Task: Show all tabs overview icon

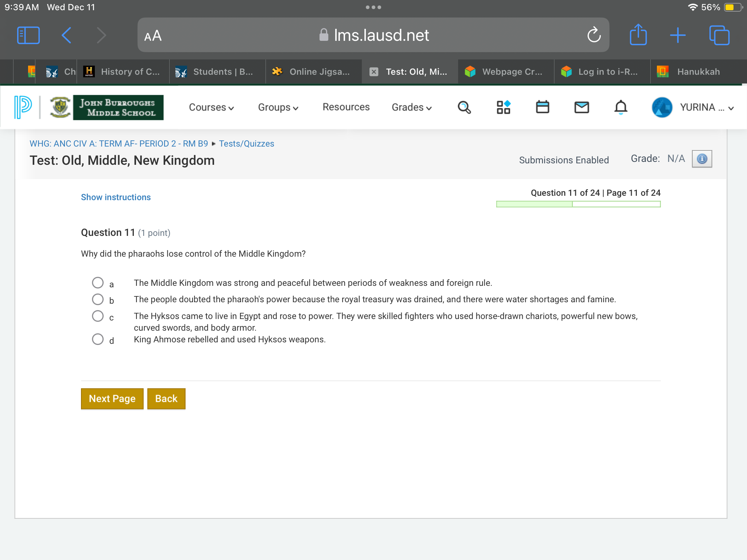Action: pyautogui.click(x=719, y=35)
